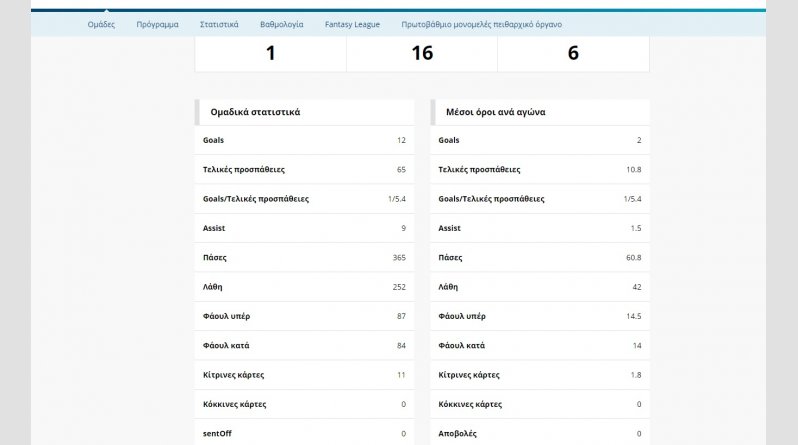Screen dimensions: 798x445
Task: Open the Πρόγραμμα menu item
Action: click(157, 24)
